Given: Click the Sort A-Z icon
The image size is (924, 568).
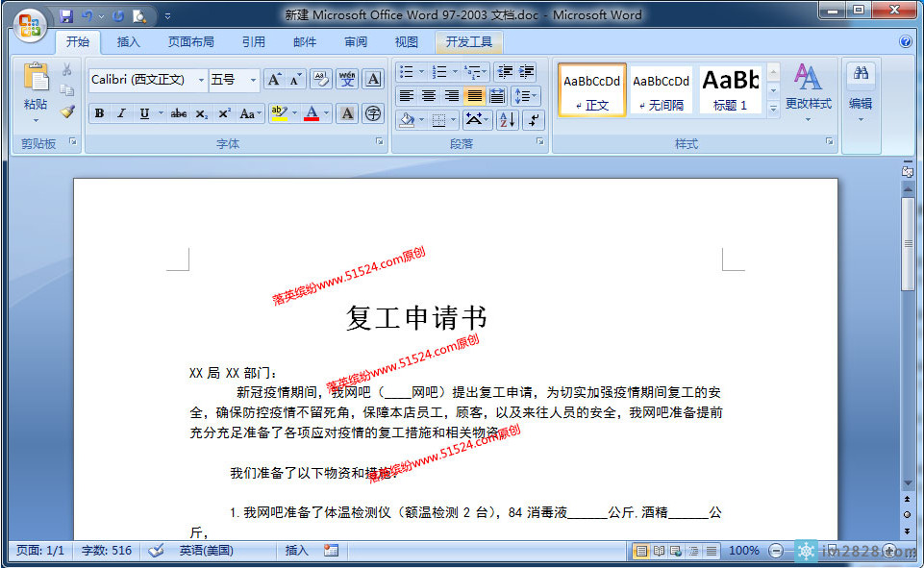Looking at the screenshot, I should 507,119.
